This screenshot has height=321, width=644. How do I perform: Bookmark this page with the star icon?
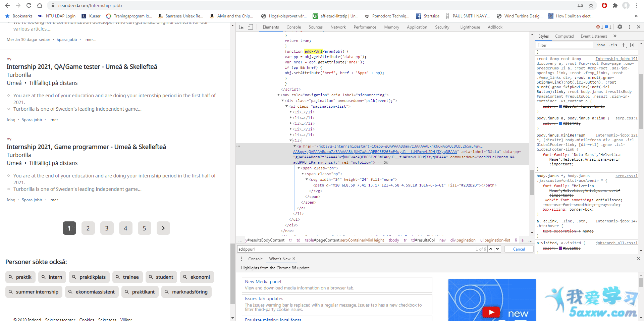point(591,5)
